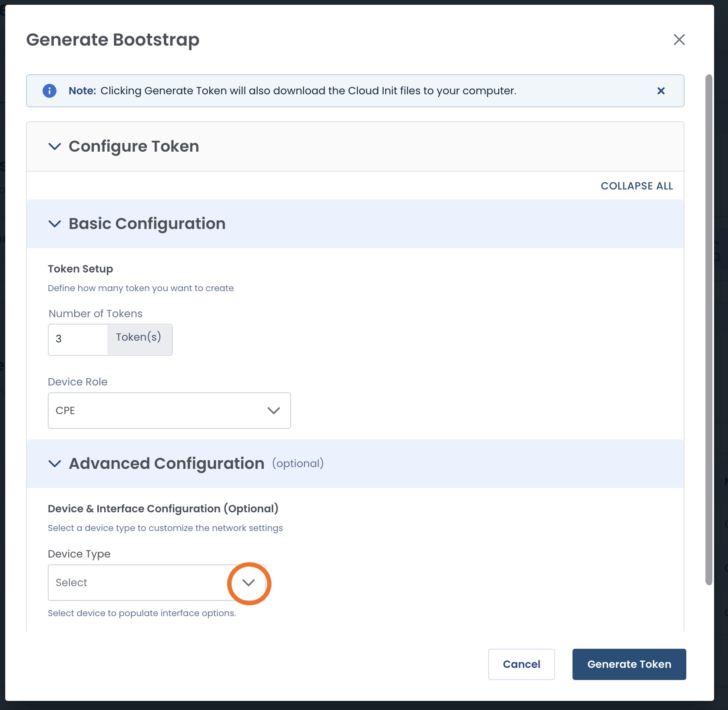Click the Device Type label
Image resolution: width=728 pixels, height=710 pixels.
(79, 554)
